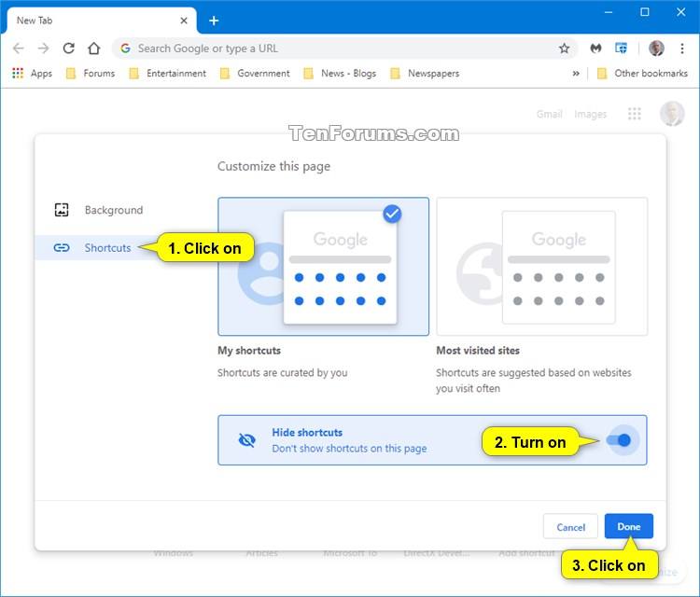Click the Windows Defender extension icon

coord(621,48)
